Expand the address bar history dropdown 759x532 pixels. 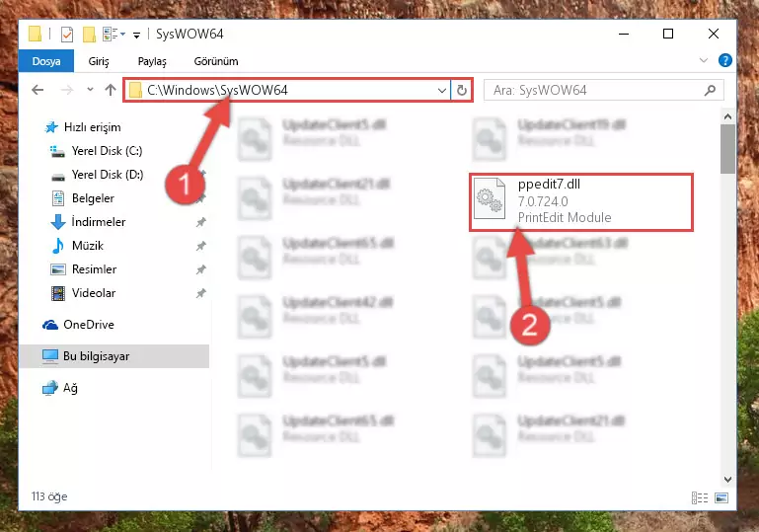coord(441,91)
